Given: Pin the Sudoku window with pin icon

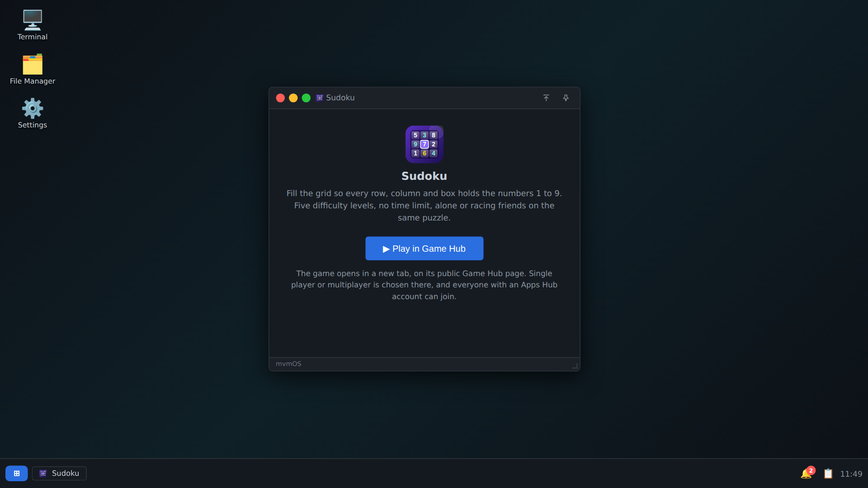Looking at the screenshot, I should tap(566, 98).
